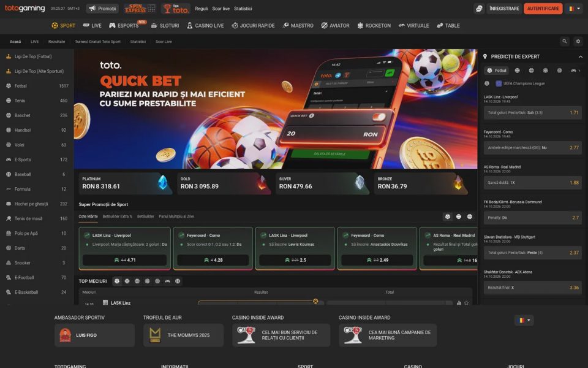Open the Reguli link
This screenshot has height=368, width=588.
click(202, 9)
